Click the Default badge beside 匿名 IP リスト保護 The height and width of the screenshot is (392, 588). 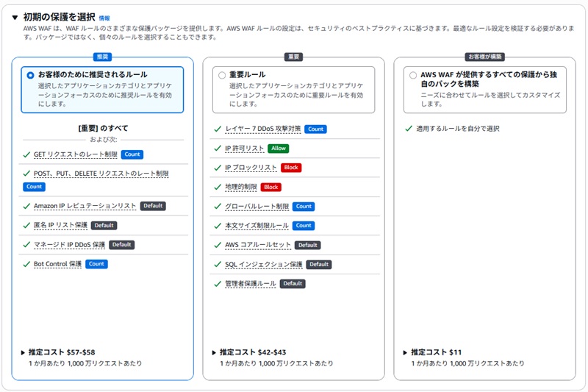(x=104, y=225)
